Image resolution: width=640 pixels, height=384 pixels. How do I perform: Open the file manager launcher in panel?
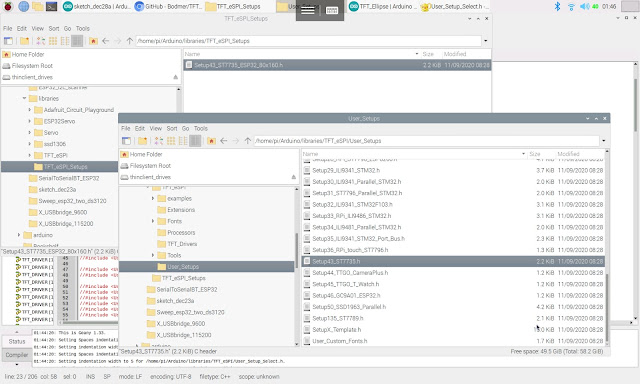(x=38, y=6)
